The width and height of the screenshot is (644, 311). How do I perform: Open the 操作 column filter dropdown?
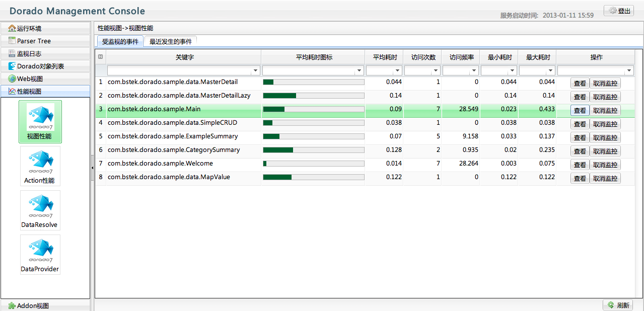629,71
